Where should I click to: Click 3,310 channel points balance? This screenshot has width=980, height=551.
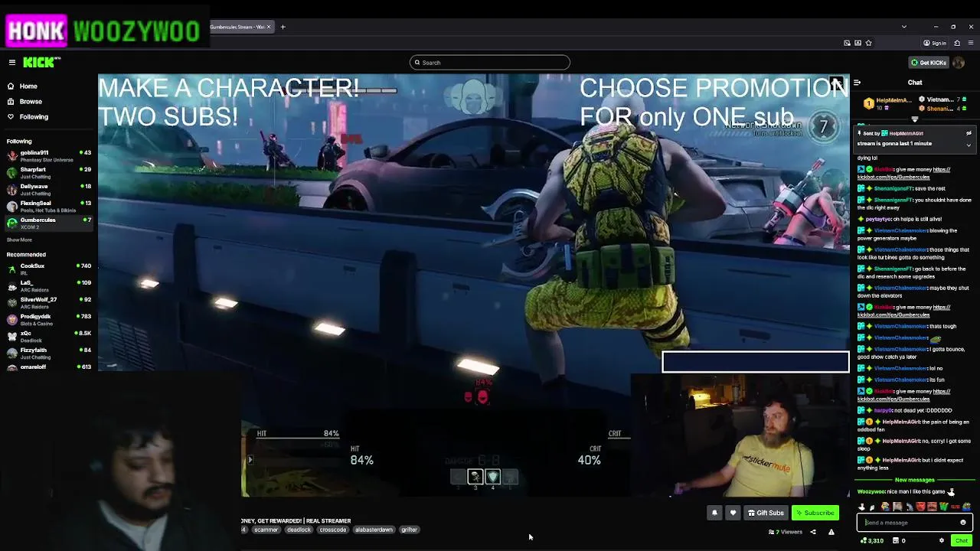click(x=872, y=541)
